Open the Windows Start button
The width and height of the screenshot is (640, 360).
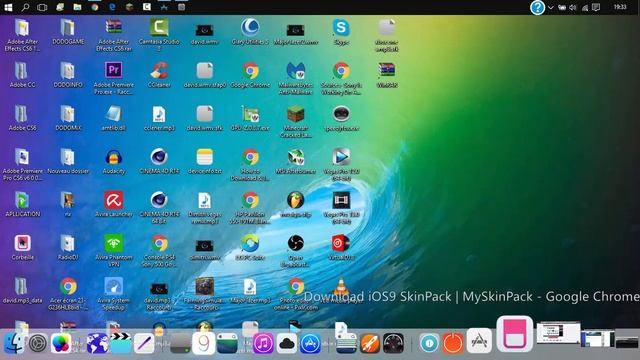pos(7,7)
